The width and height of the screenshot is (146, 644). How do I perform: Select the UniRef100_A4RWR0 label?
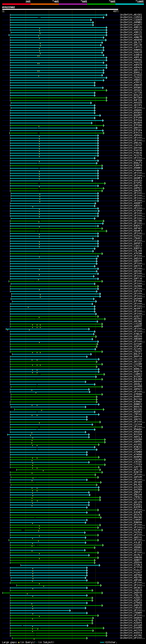click(x=131, y=22)
